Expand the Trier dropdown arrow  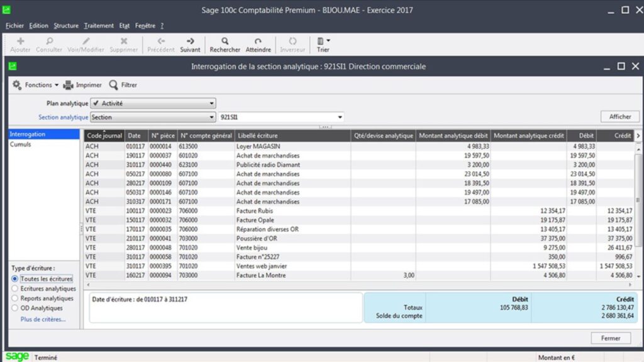pyautogui.click(x=328, y=41)
